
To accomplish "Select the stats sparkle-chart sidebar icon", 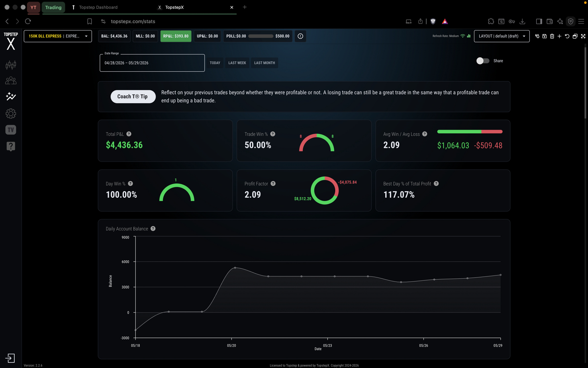I will pos(11,96).
